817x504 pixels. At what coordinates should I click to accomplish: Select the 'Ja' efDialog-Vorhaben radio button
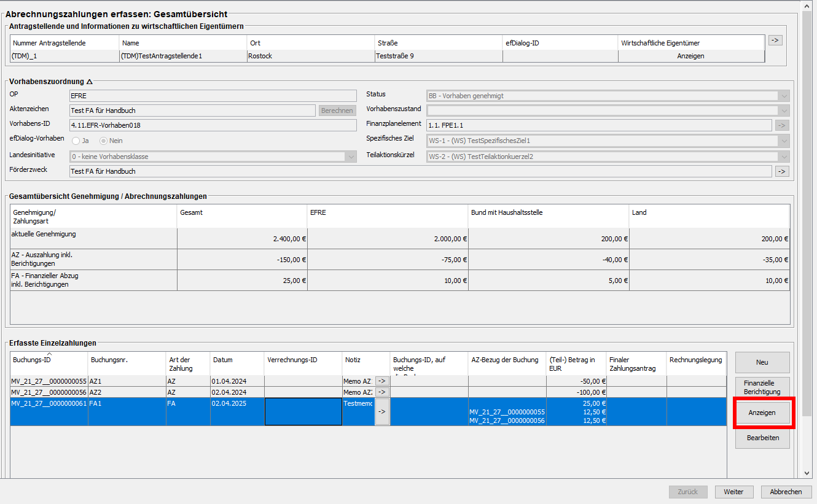tap(76, 141)
